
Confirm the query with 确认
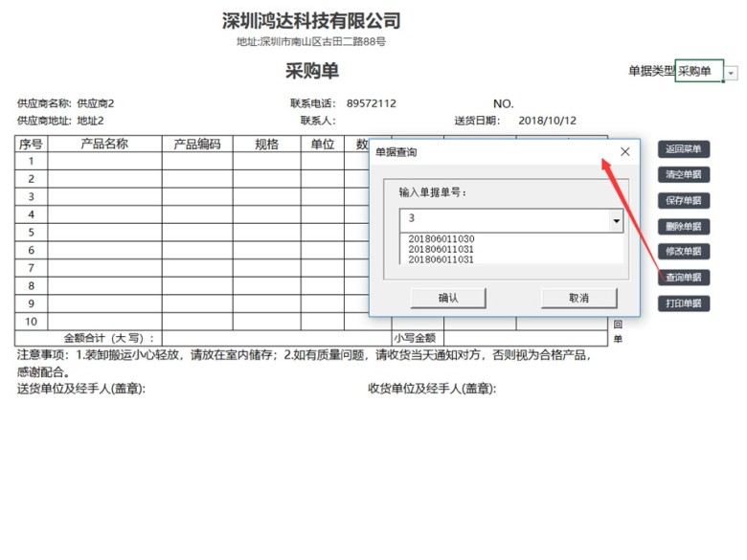(448, 298)
